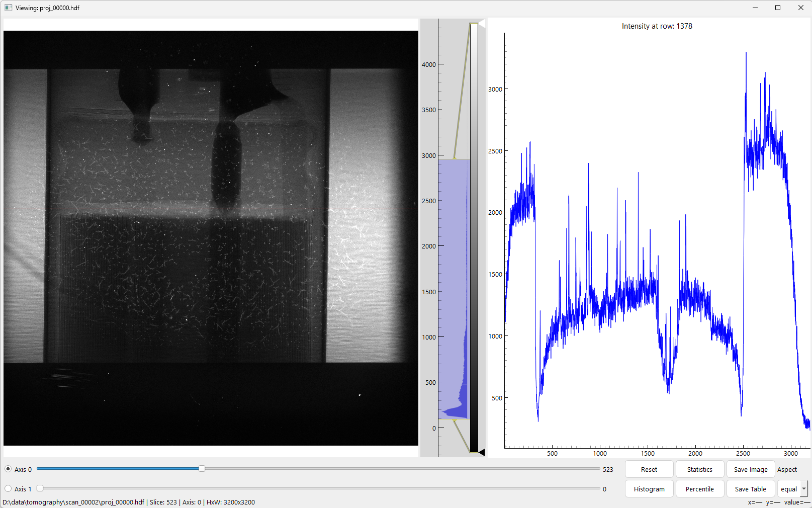Open the Statistics view
The image size is (812, 508).
click(x=699, y=469)
